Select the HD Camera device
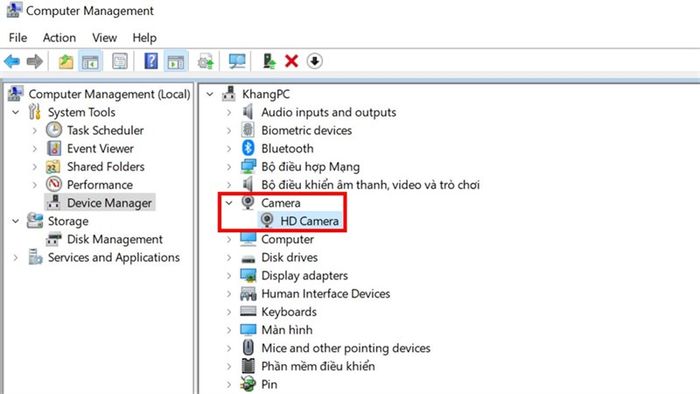Image resolution: width=700 pixels, height=394 pixels. pyautogui.click(x=309, y=221)
